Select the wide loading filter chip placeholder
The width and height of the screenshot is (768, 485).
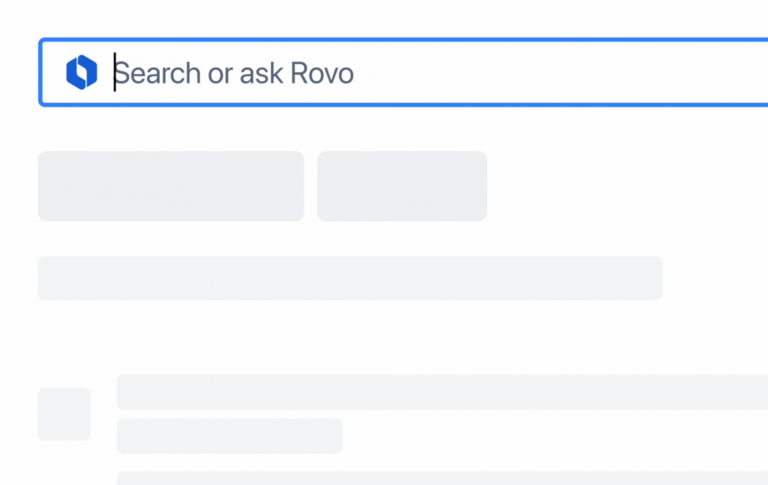tap(171, 186)
